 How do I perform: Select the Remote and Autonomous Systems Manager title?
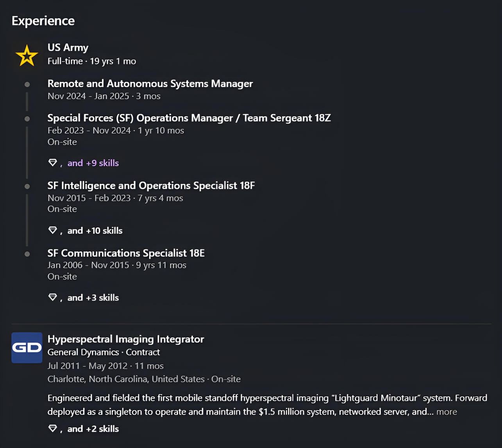[x=150, y=84]
